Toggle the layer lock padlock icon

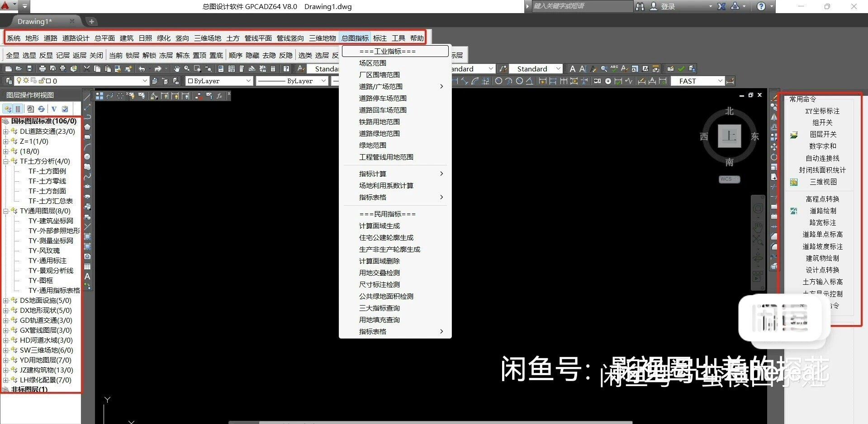(x=41, y=80)
